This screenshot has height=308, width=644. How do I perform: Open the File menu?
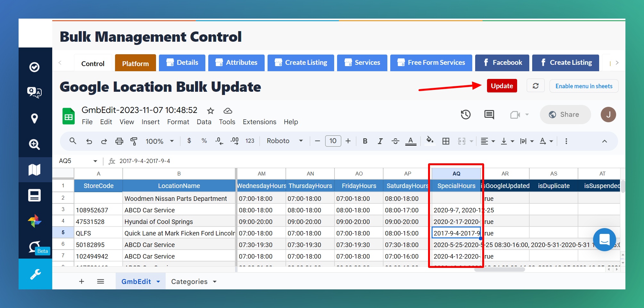coord(87,122)
